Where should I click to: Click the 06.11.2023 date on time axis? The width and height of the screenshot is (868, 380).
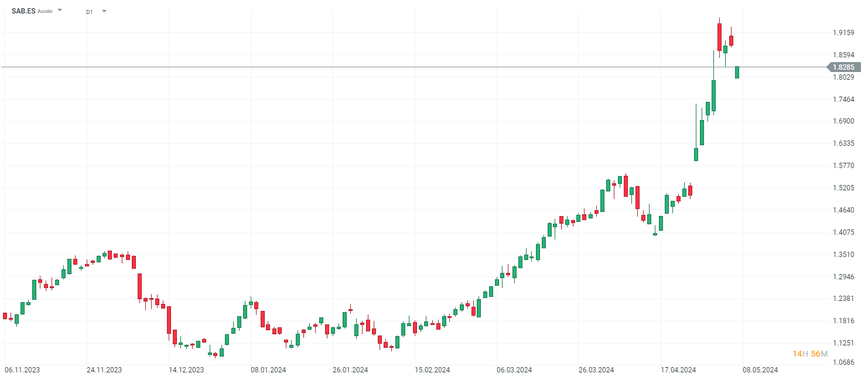point(22,370)
